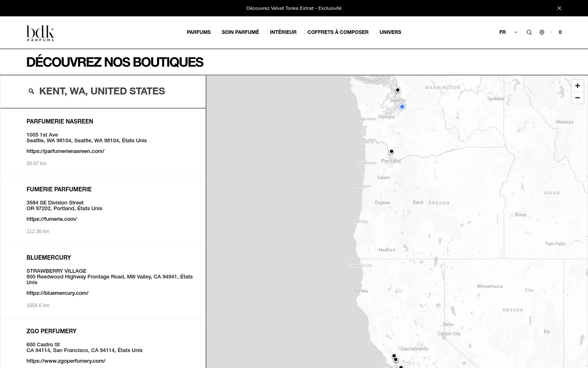The image size is (588, 368).
Task: Open the Parfums menu
Action: click(x=199, y=32)
